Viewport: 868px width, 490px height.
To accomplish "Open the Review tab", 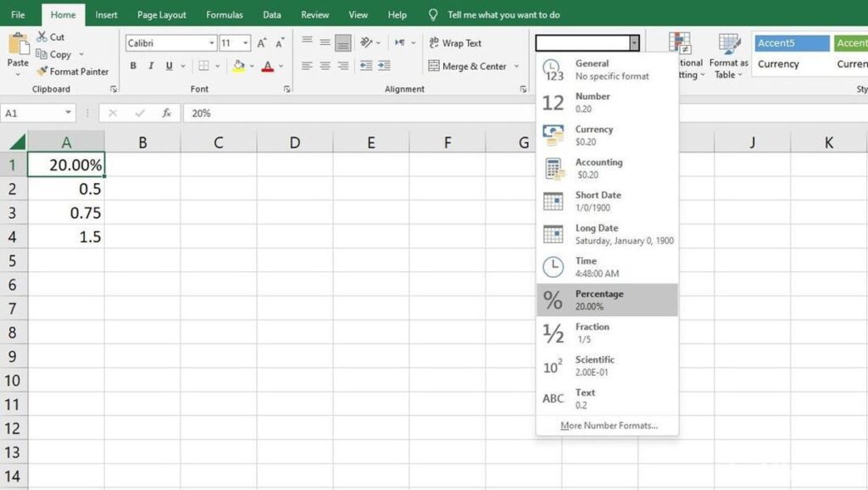I will coord(314,14).
